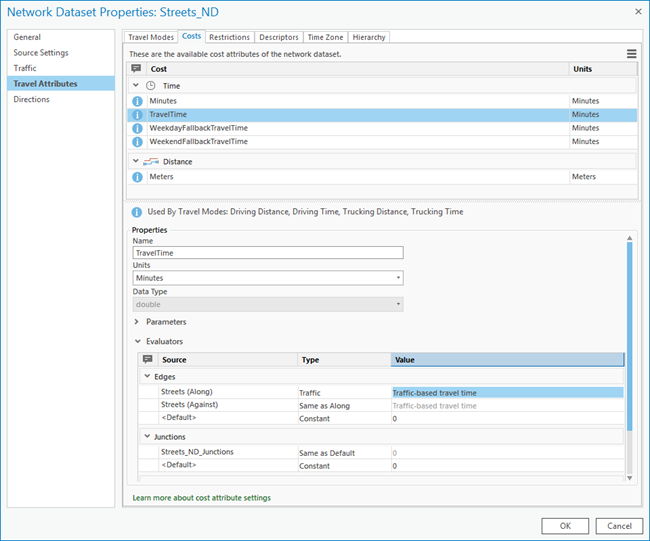Click info icon beside Meters cost
The image size is (650, 541).
pos(138,177)
